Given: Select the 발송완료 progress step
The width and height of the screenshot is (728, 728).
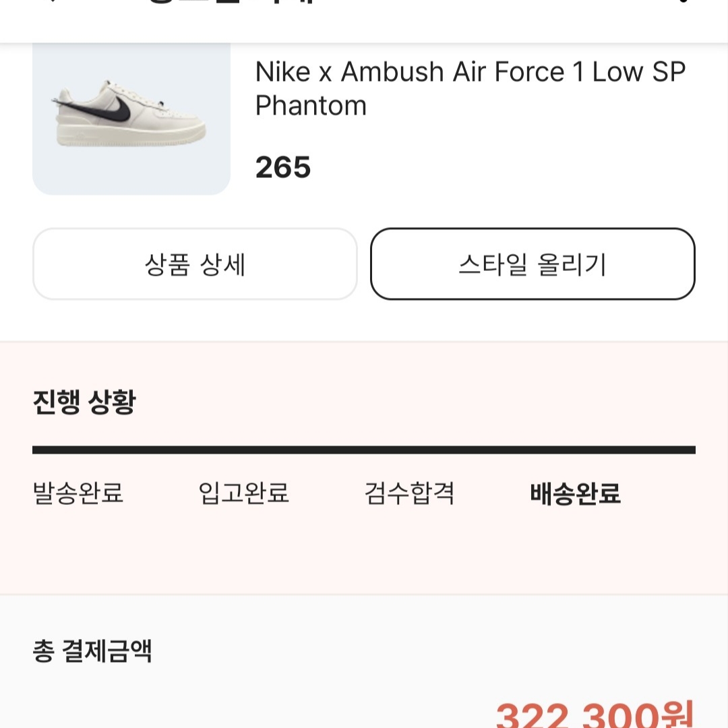Looking at the screenshot, I should coord(78,493).
